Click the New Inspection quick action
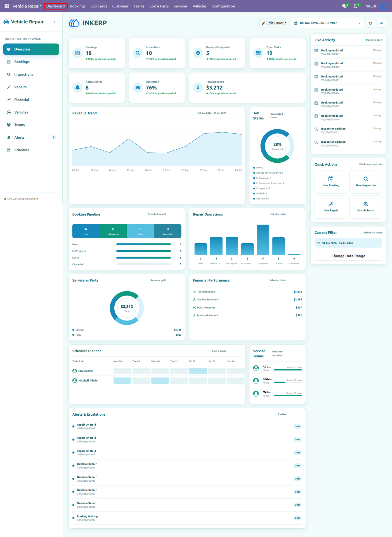Screen dimensions: 392x537 [x=366, y=182]
